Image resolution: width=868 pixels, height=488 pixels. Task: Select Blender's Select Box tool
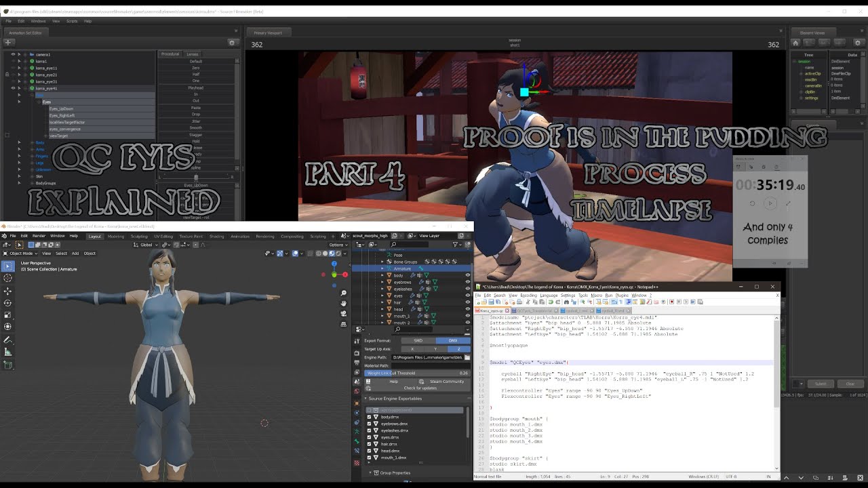pos(7,266)
